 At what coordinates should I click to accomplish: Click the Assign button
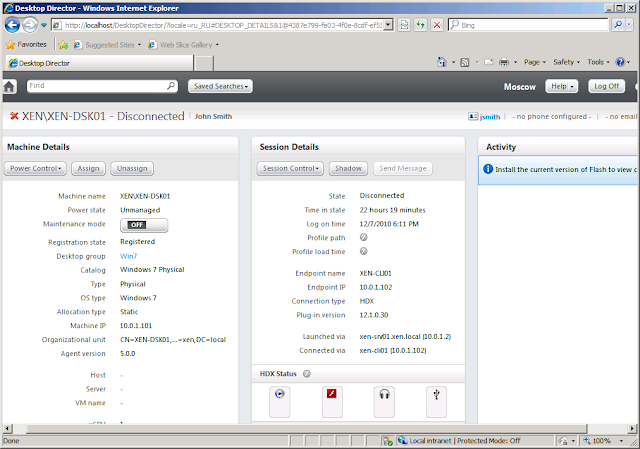(x=89, y=169)
